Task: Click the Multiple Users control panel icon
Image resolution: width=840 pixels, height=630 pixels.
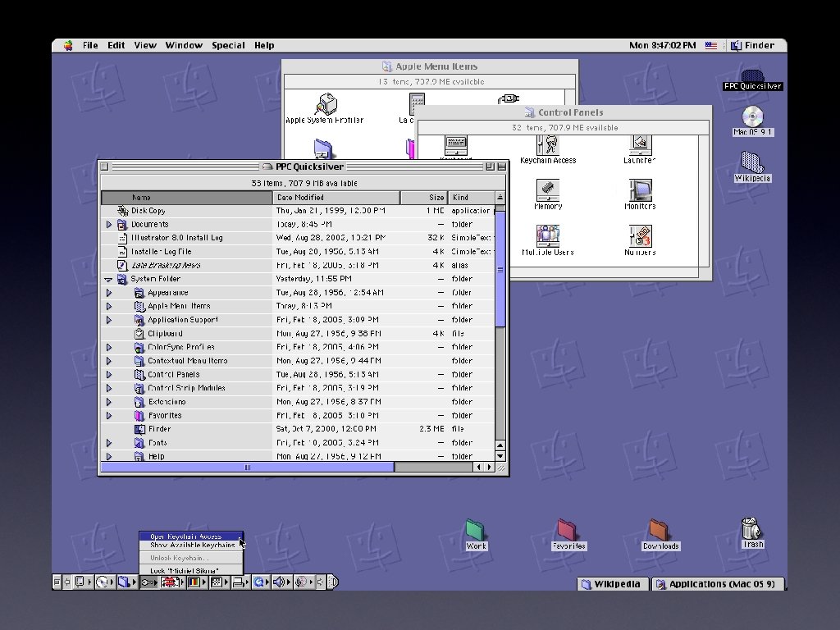Action: pyautogui.click(x=548, y=236)
